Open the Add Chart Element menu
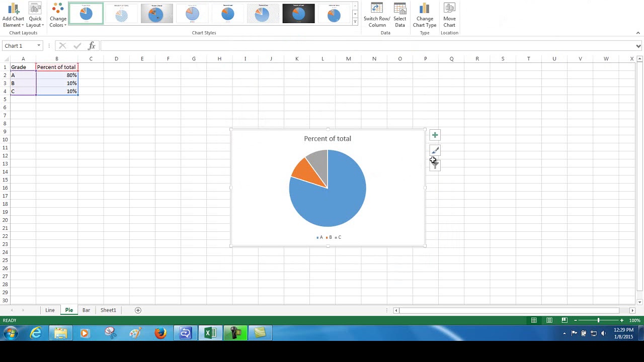The image size is (644, 362). [x=13, y=15]
